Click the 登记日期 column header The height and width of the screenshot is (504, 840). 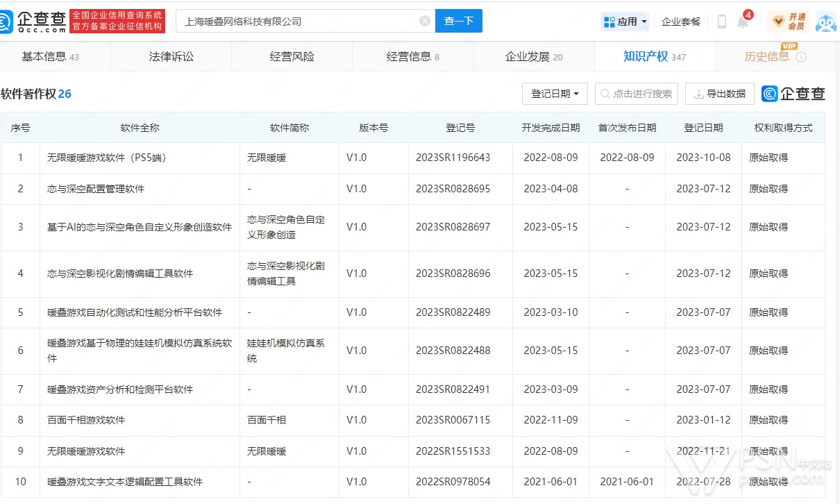click(703, 128)
